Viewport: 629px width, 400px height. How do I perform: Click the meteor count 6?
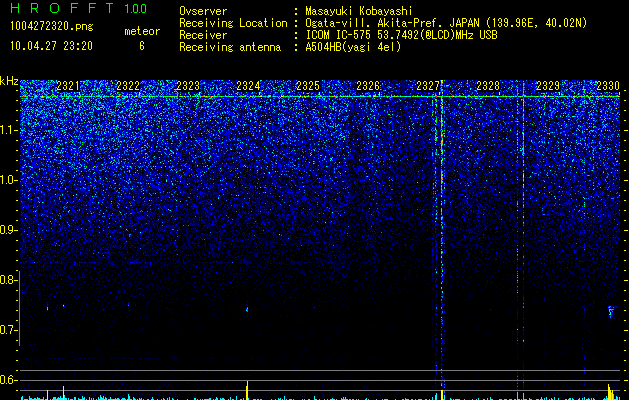pyautogui.click(x=142, y=46)
